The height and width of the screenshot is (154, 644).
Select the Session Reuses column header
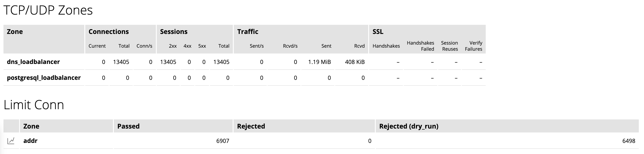point(449,46)
